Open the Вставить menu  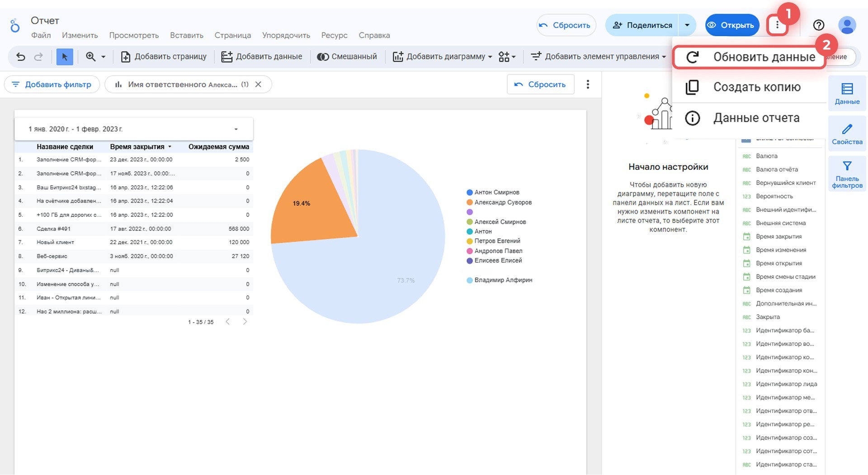(x=187, y=35)
